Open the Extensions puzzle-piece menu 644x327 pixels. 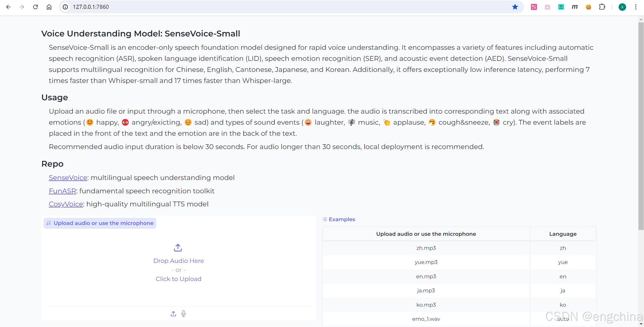(x=602, y=7)
